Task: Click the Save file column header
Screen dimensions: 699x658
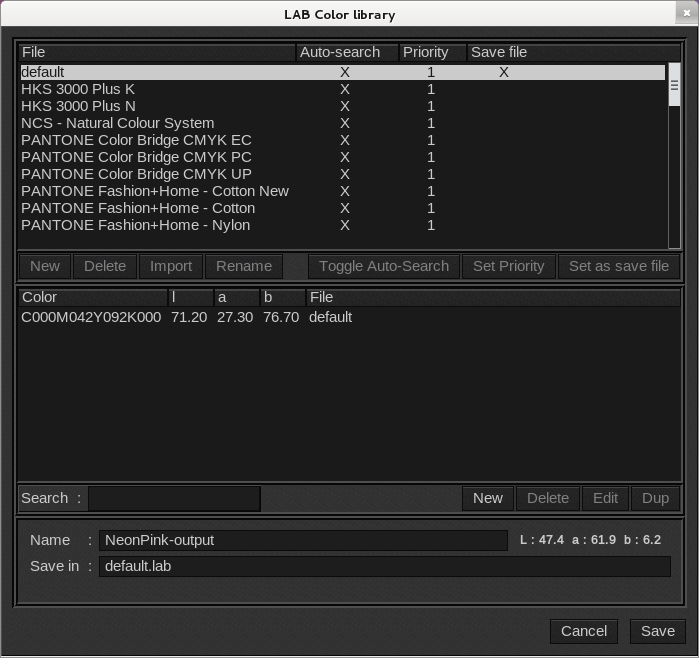Action: (x=498, y=52)
